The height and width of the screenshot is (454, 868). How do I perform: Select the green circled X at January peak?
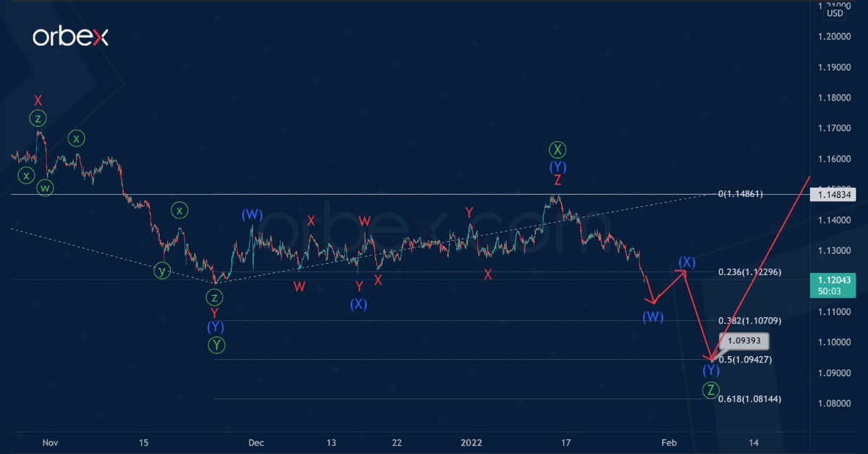(557, 150)
